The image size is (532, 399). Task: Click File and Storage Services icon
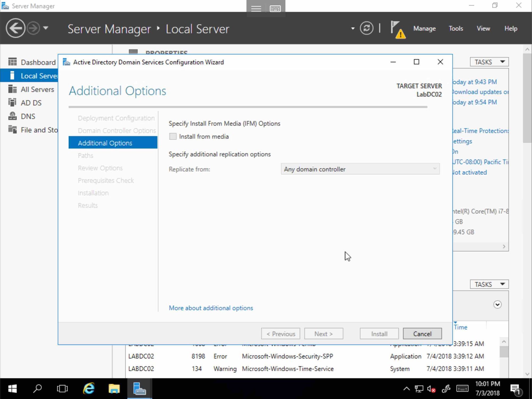pyautogui.click(x=12, y=129)
